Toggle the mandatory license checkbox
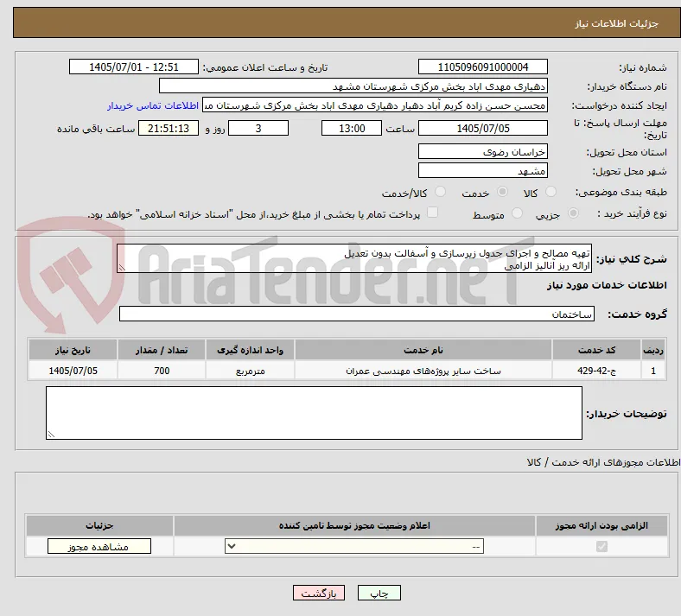 pos(602,546)
